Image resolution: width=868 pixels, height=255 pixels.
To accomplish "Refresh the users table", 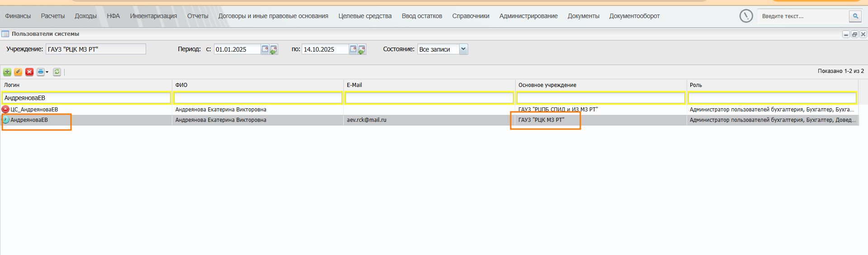I will [x=57, y=72].
